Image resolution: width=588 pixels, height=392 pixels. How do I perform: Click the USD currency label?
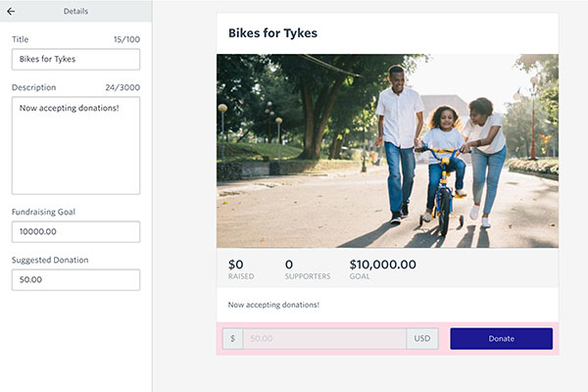(x=422, y=338)
